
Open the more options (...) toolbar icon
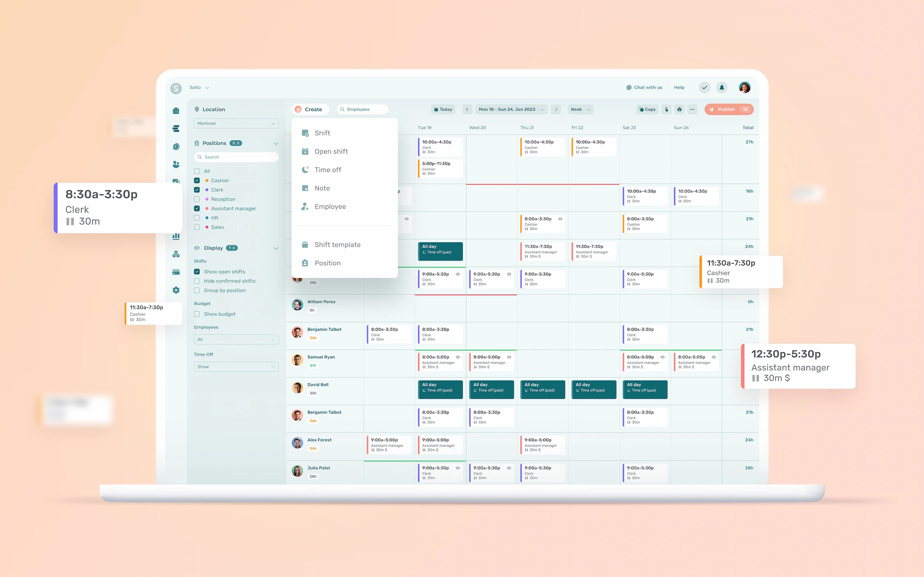tap(692, 109)
